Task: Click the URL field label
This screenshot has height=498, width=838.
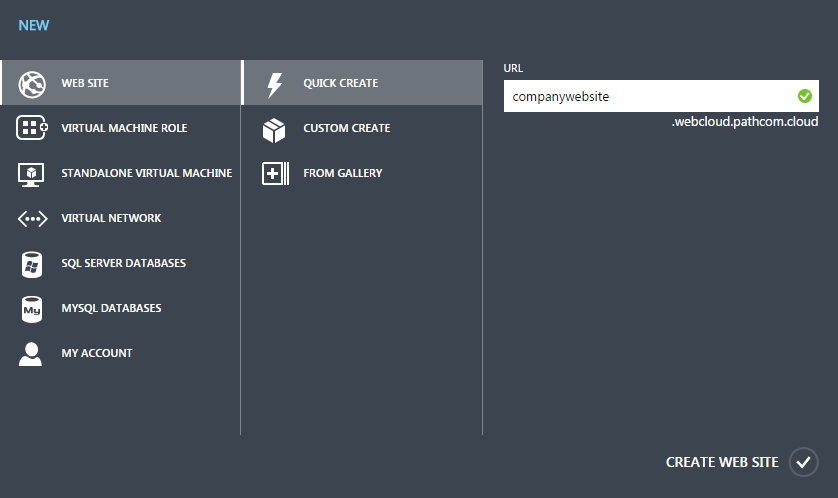Action: tap(513, 68)
